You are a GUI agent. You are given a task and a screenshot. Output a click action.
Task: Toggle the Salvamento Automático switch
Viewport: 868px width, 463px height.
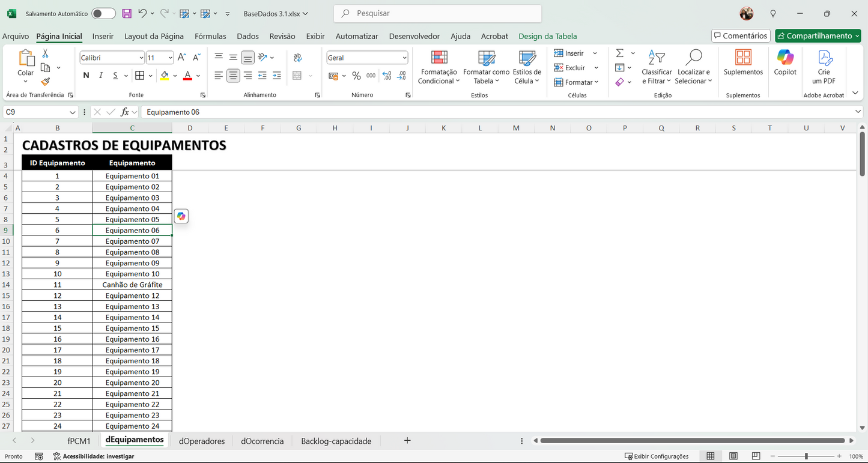[x=103, y=13]
